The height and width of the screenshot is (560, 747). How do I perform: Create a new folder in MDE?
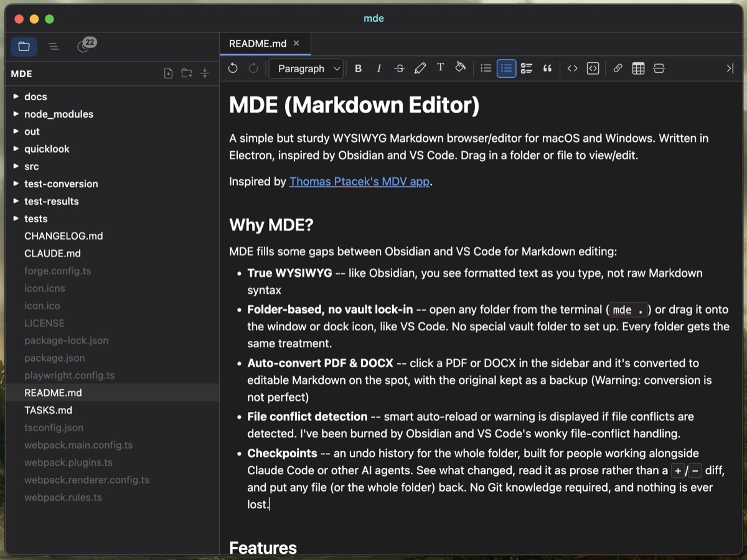(187, 73)
